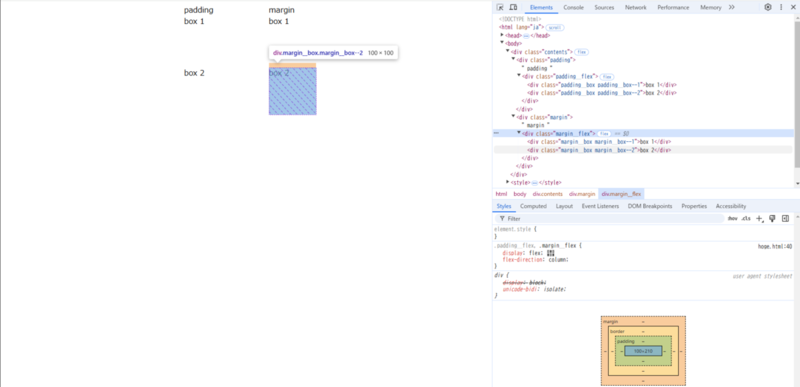The width and height of the screenshot is (800, 387).
Task: Collapse the div.contents node
Action: tap(508, 51)
